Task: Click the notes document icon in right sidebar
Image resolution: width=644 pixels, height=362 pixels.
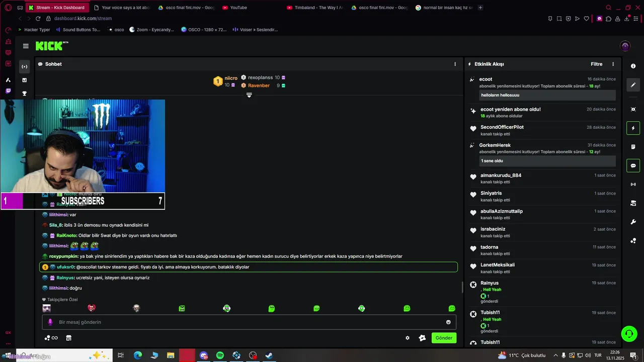Action: coord(633,147)
